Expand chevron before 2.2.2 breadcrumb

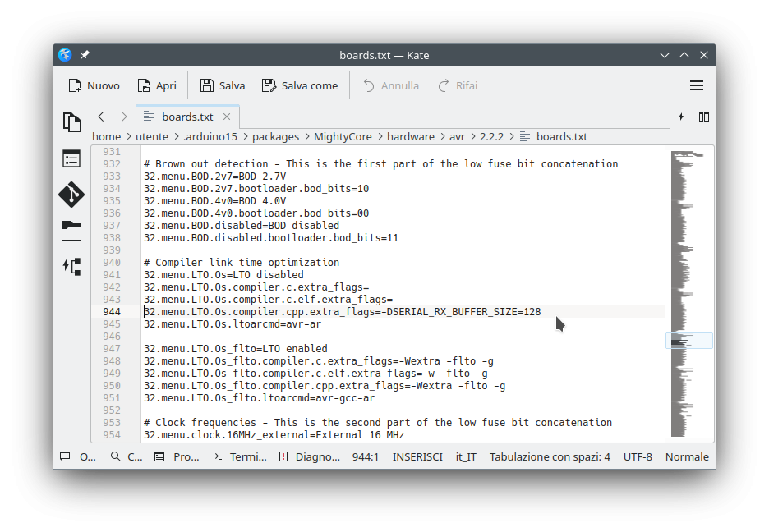click(472, 136)
